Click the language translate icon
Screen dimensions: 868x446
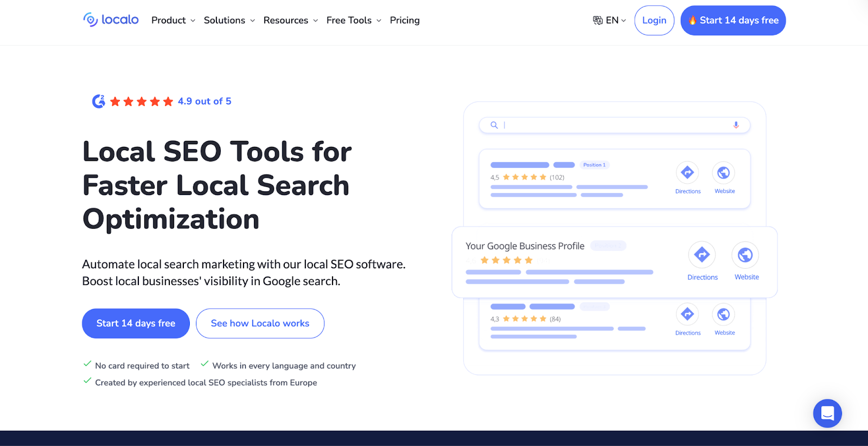[598, 20]
